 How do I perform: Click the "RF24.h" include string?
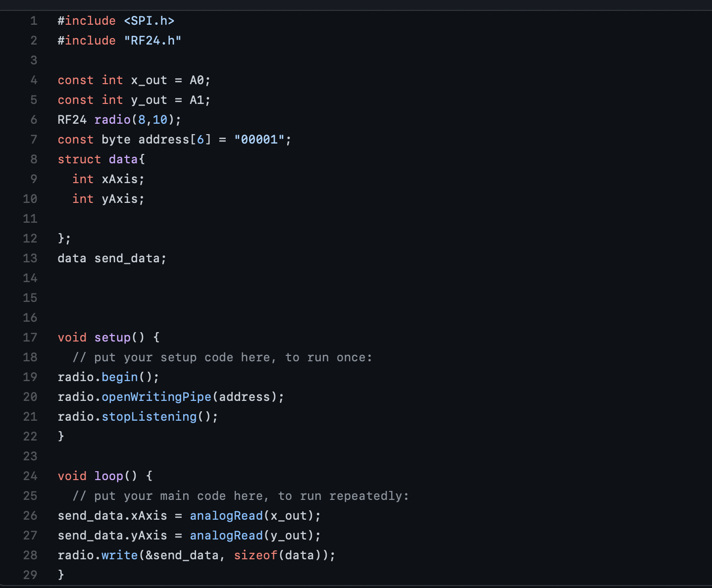pyautogui.click(x=153, y=41)
